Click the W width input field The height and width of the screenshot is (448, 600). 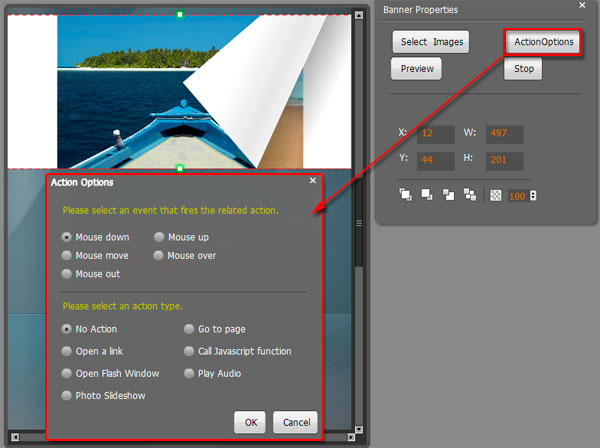[504, 134]
